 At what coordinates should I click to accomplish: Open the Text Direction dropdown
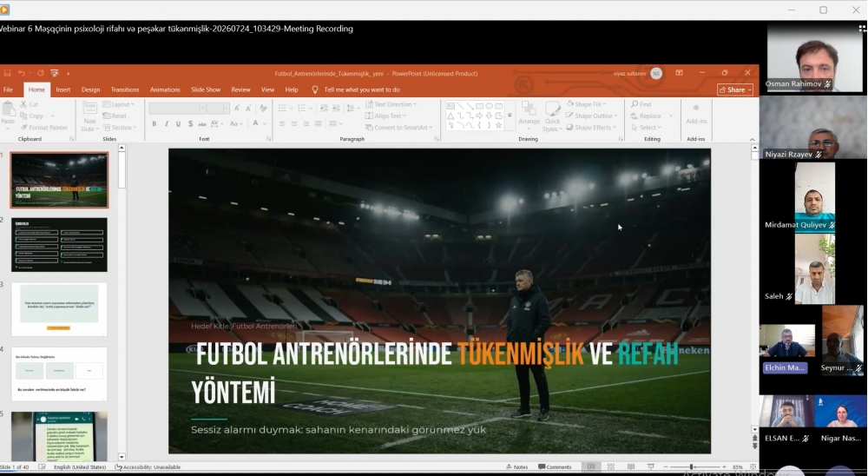point(391,104)
